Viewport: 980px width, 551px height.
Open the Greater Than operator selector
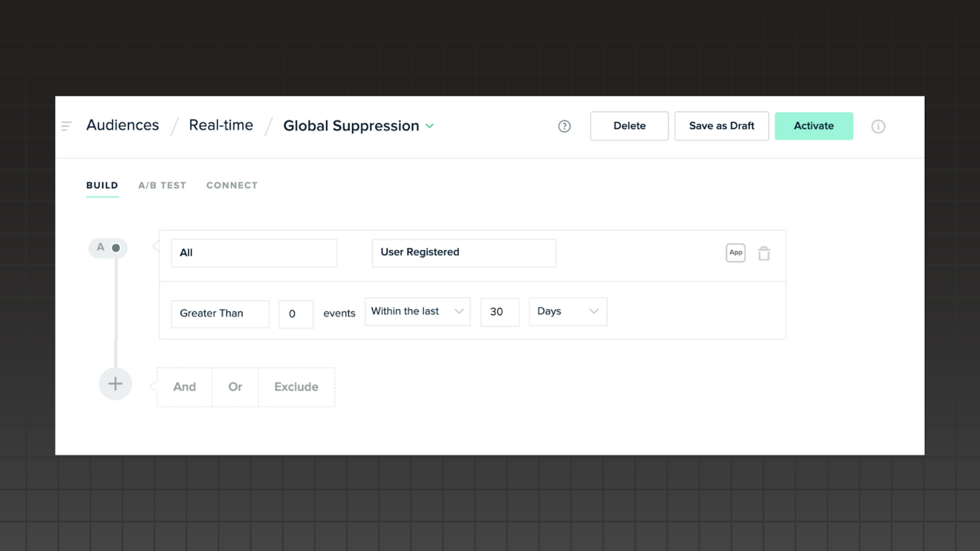coord(220,314)
